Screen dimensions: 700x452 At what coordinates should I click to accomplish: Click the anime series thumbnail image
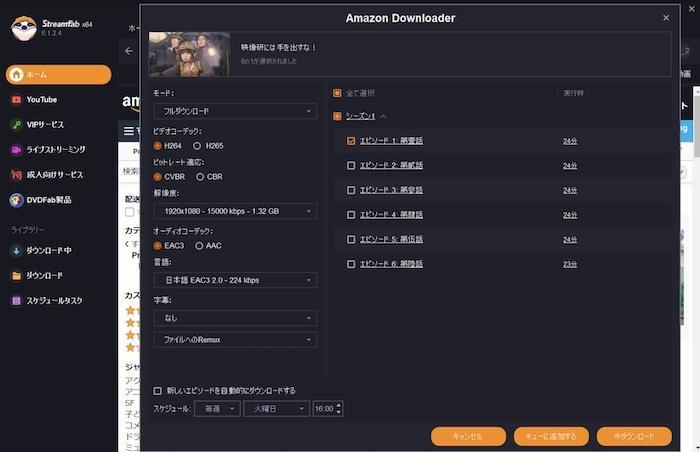(189, 54)
